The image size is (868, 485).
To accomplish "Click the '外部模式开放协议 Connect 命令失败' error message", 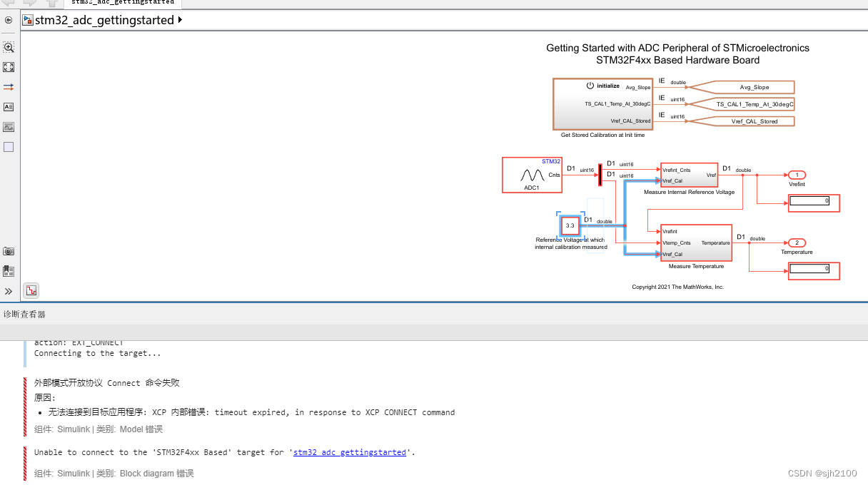I will point(106,383).
